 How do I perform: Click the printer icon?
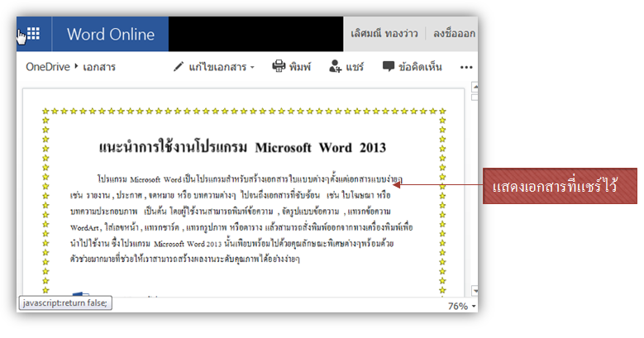[x=279, y=66]
